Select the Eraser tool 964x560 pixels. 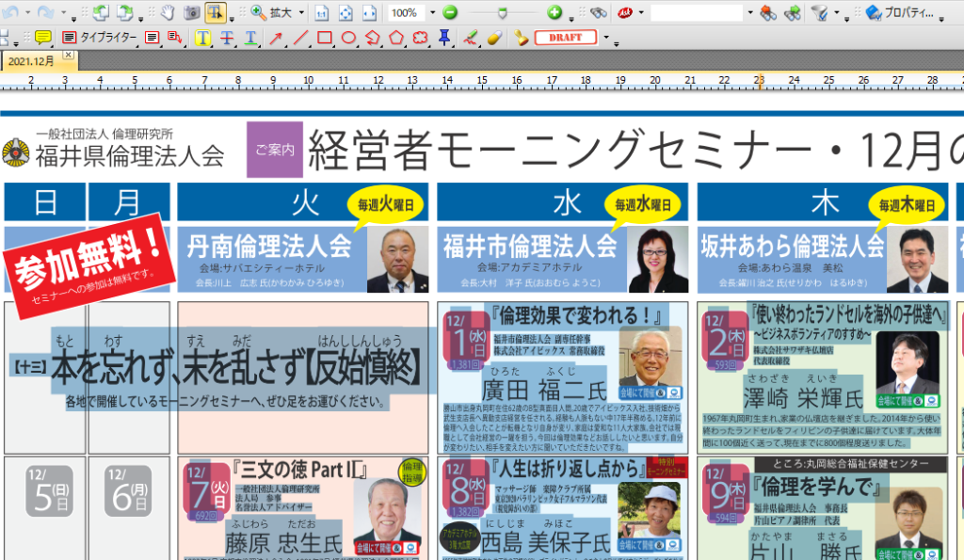pyautogui.click(x=494, y=38)
